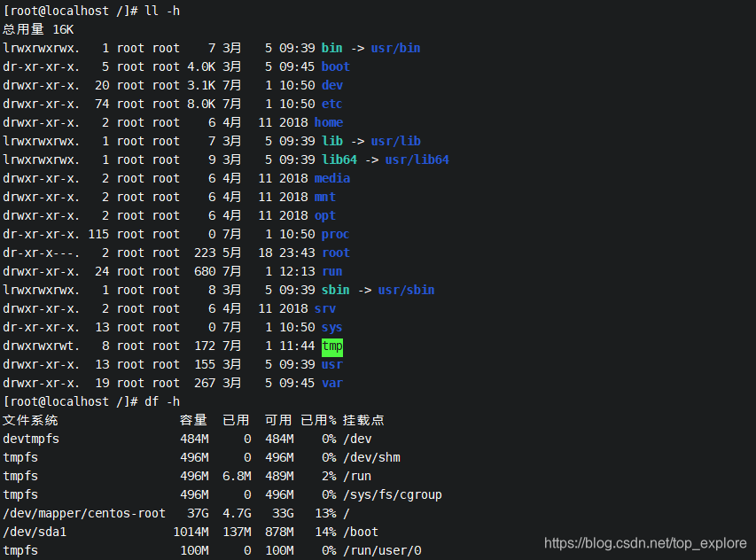The height and width of the screenshot is (560, 756).
Task: Click the 'home' directory name
Action: (329, 122)
